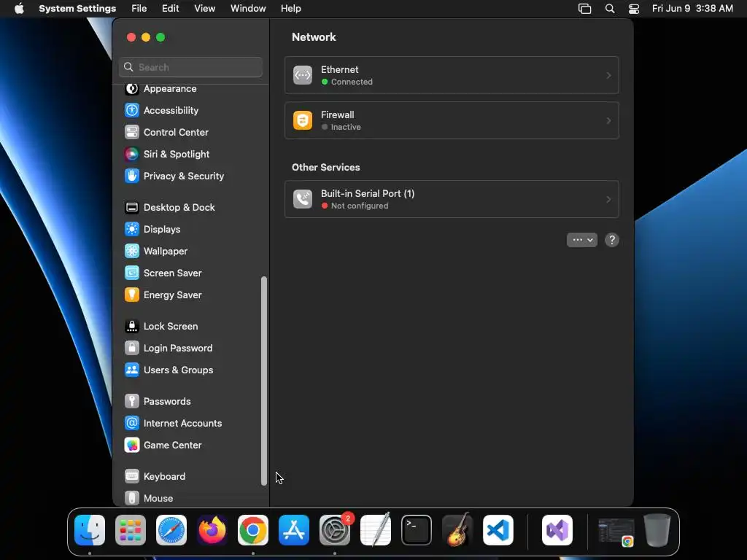Open Firefox from the Dock
This screenshot has width=747, height=560.
pos(212,530)
